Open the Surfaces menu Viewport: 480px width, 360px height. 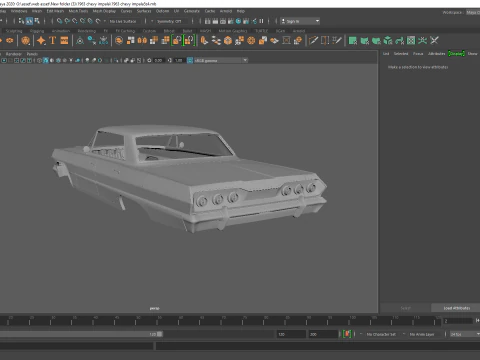click(144, 11)
